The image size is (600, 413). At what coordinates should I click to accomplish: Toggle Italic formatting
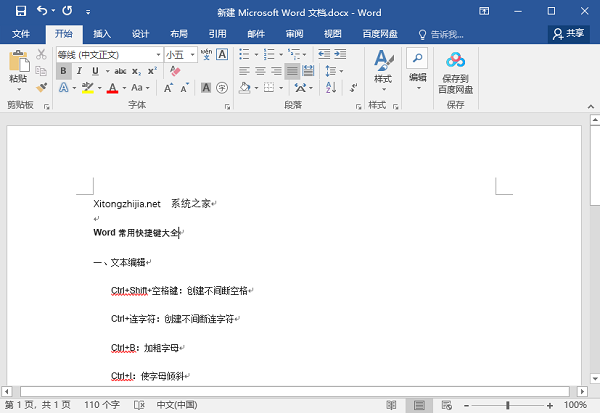pos(79,71)
